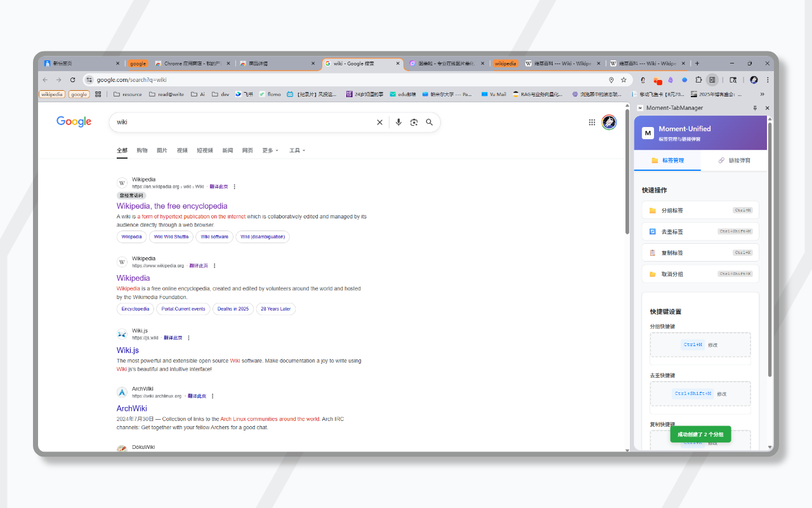This screenshot has width=812, height=508.
Task: Click the Google search input field
Action: coord(244,123)
